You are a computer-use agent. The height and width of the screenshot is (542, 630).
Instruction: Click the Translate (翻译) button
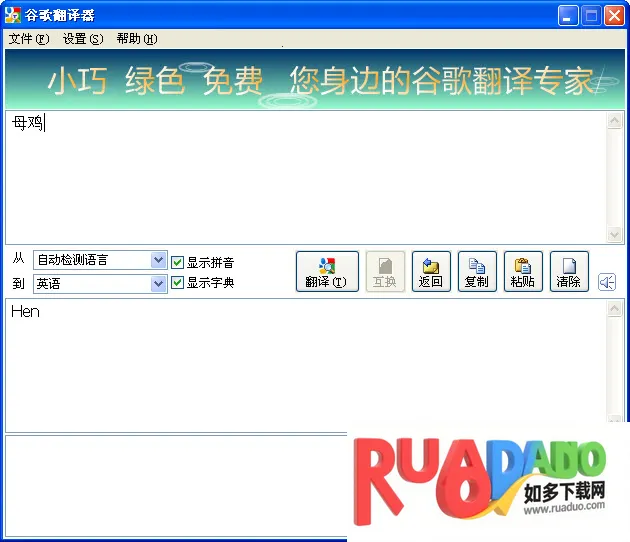click(x=327, y=272)
